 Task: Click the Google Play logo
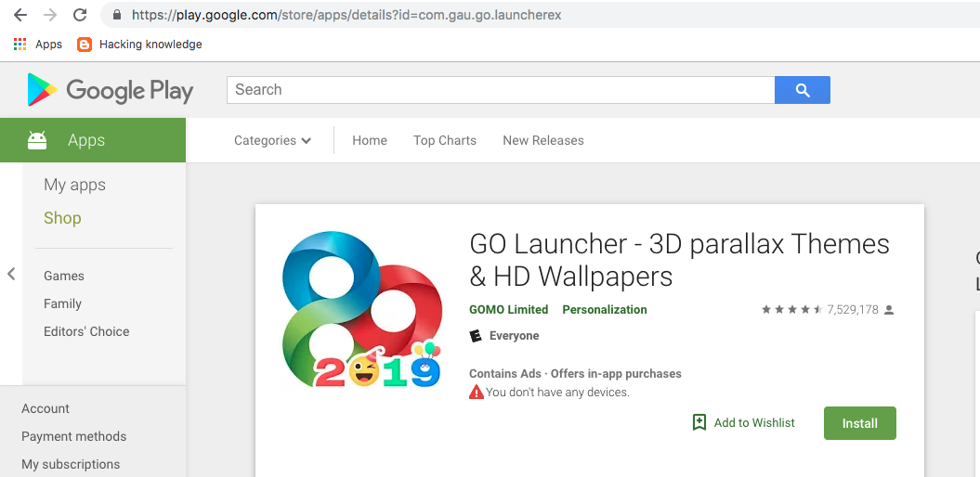(x=110, y=90)
